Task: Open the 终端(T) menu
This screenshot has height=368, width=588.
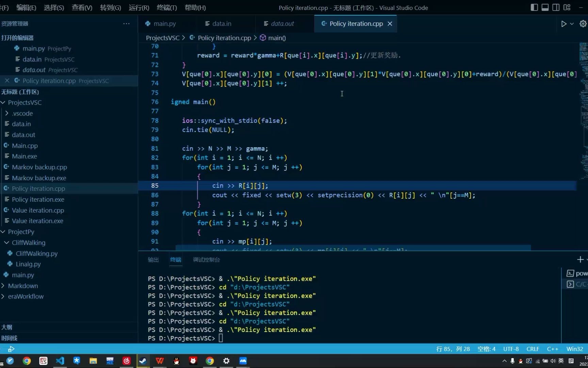Action: (x=167, y=7)
